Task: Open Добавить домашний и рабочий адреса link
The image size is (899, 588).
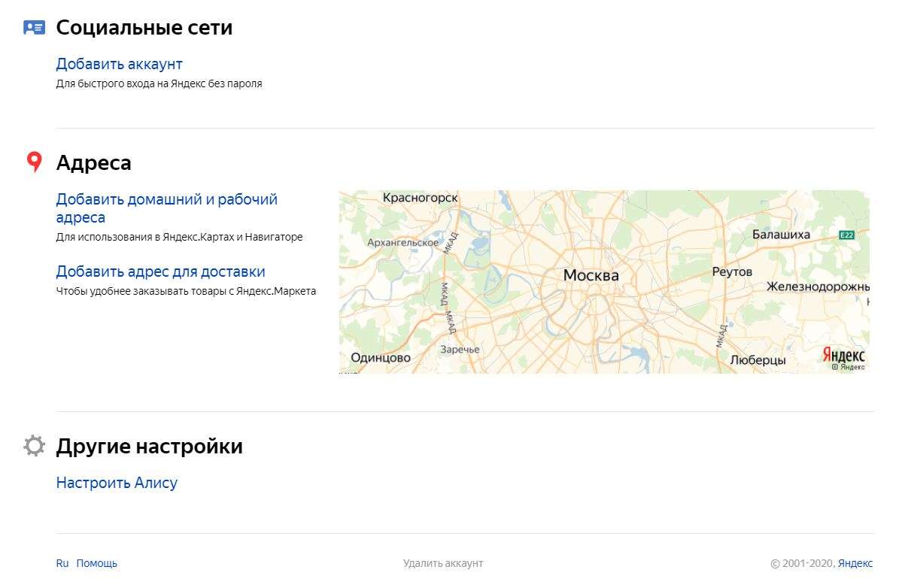Action: point(166,208)
